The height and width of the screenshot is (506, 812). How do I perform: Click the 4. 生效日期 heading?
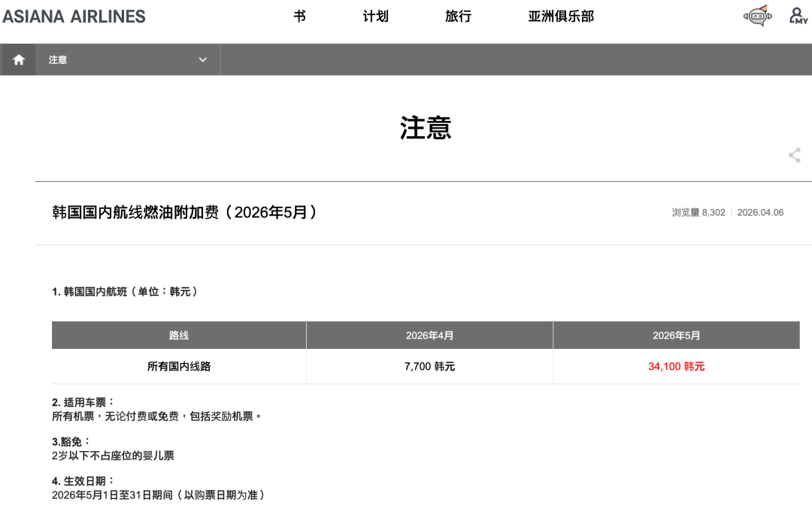tap(83, 480)
